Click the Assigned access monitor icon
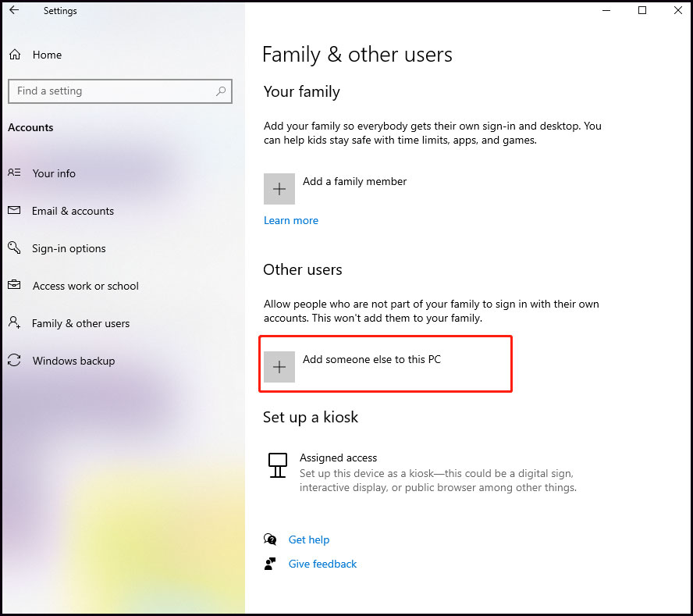 click(277, 465)
